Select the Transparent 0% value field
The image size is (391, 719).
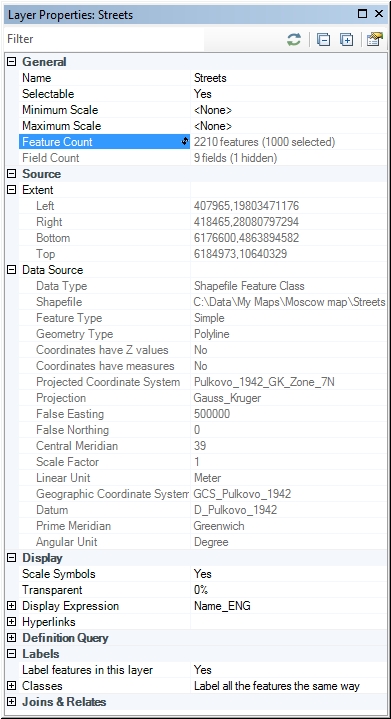click(x=288, y=590)
